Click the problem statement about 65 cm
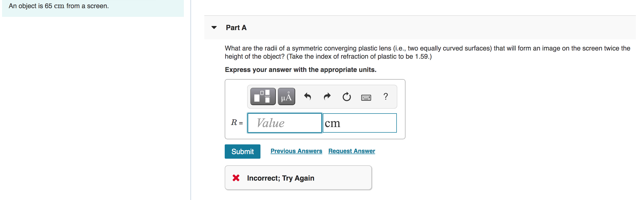This screenshot has height=200, width=644. (x=59, y=6)
